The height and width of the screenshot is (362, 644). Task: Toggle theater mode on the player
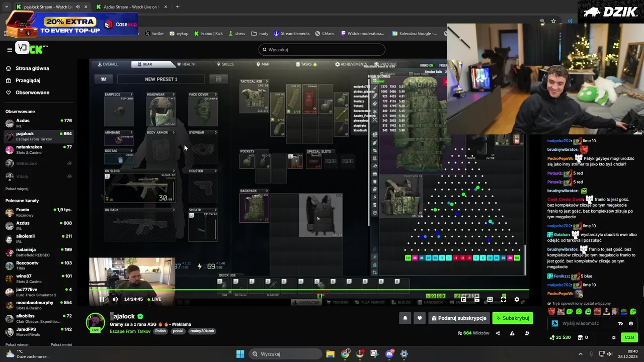tap(490, 299)
